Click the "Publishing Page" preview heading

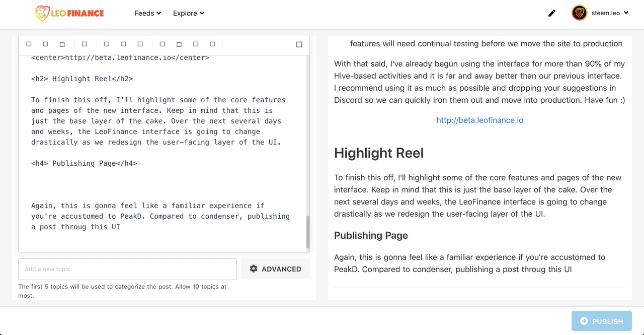pyautogui.click(x=371, y=235)
